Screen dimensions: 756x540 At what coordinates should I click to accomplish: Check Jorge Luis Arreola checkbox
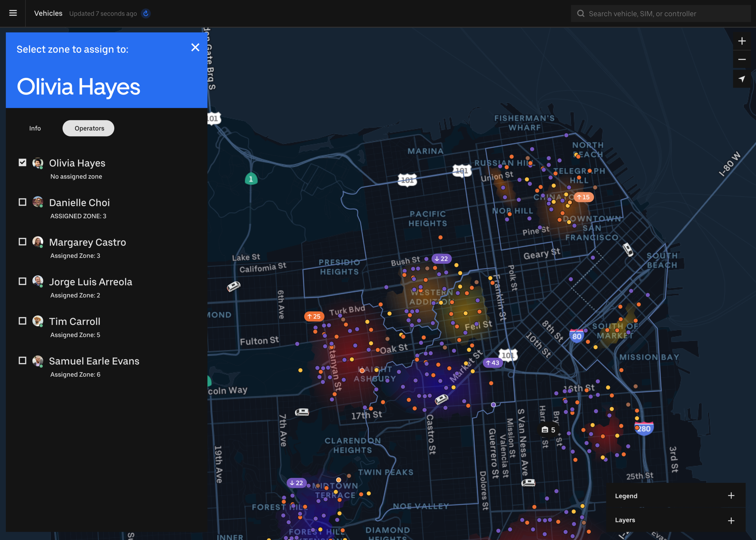[22, 281]
